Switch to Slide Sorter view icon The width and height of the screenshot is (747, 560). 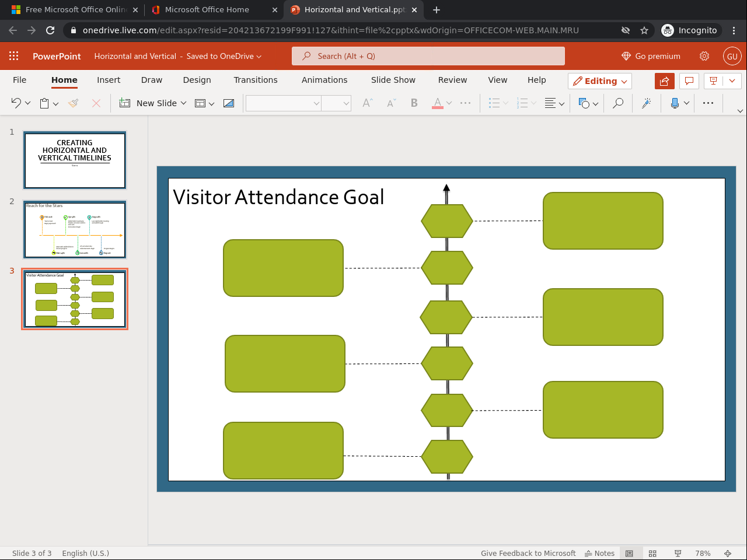652,553
